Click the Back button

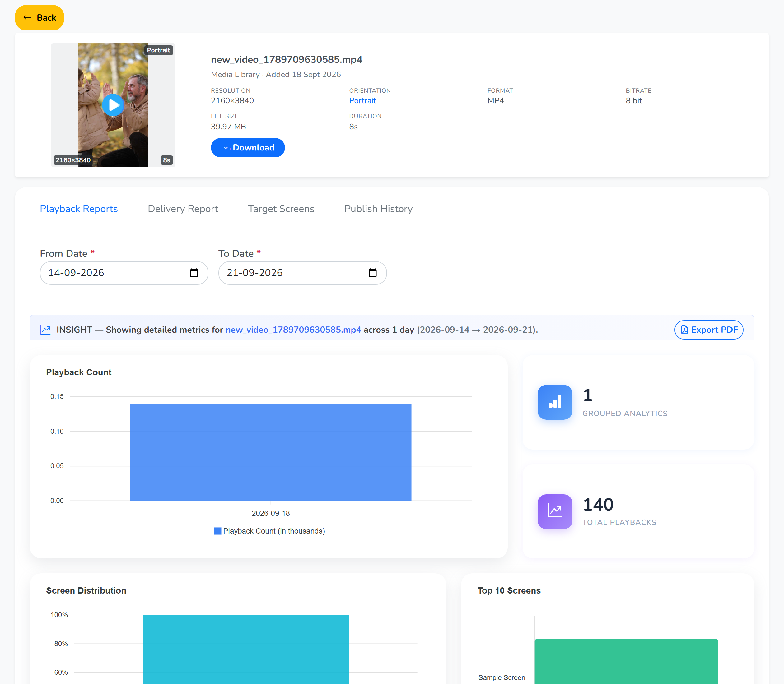coord(39,17)
